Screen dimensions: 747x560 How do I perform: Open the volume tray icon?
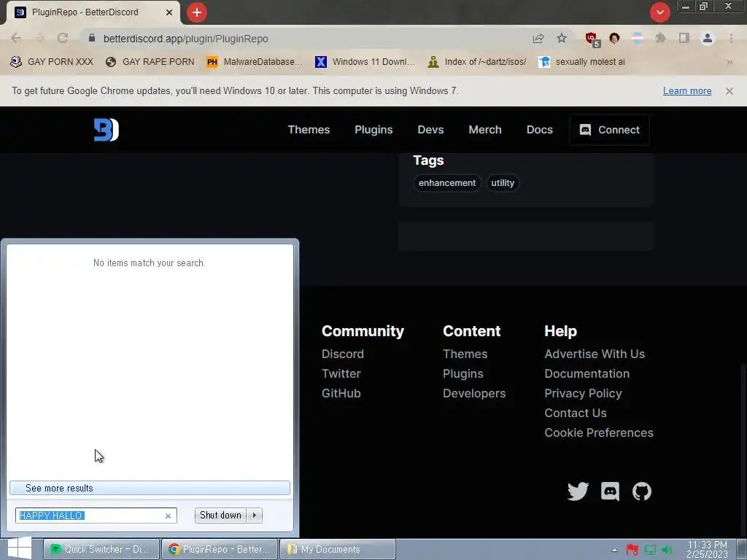(667, 550)
